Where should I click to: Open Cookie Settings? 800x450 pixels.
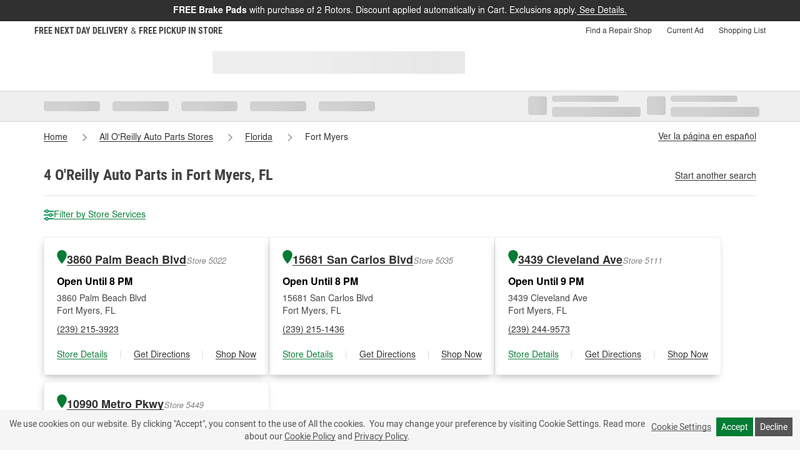(x=681, y=427)
